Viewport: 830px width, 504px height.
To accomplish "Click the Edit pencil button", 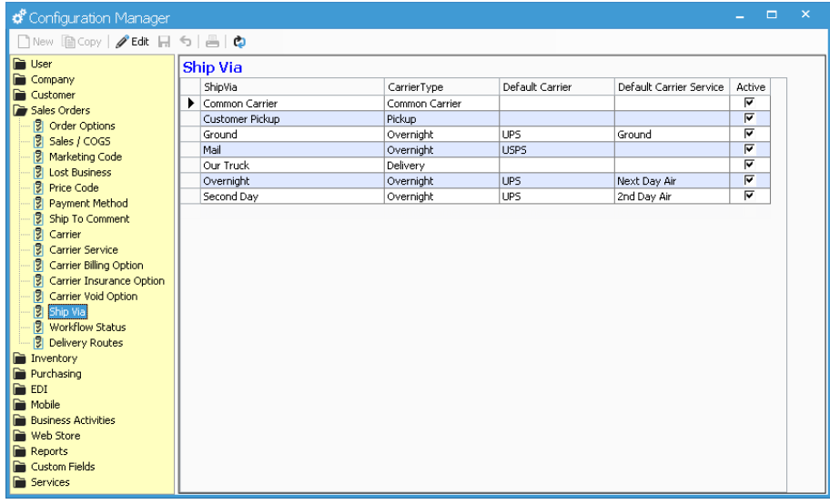I will (132, 41).
